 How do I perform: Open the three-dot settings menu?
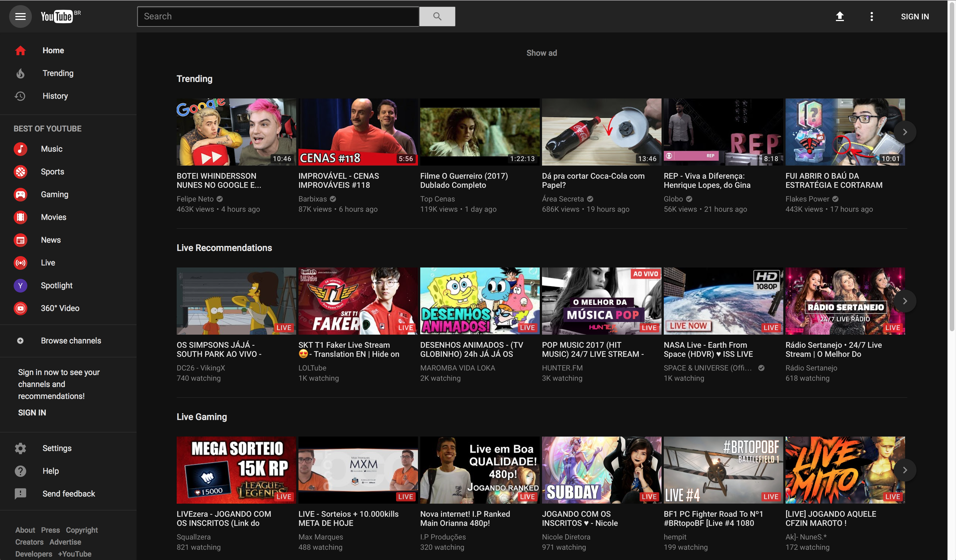coord(871,16)
